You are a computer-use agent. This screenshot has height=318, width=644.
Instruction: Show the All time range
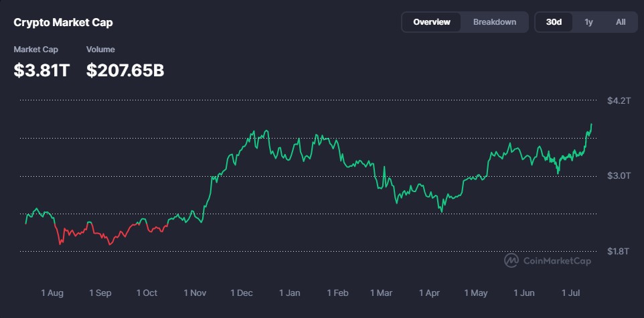pyautogui.click(x=621, y=22)
